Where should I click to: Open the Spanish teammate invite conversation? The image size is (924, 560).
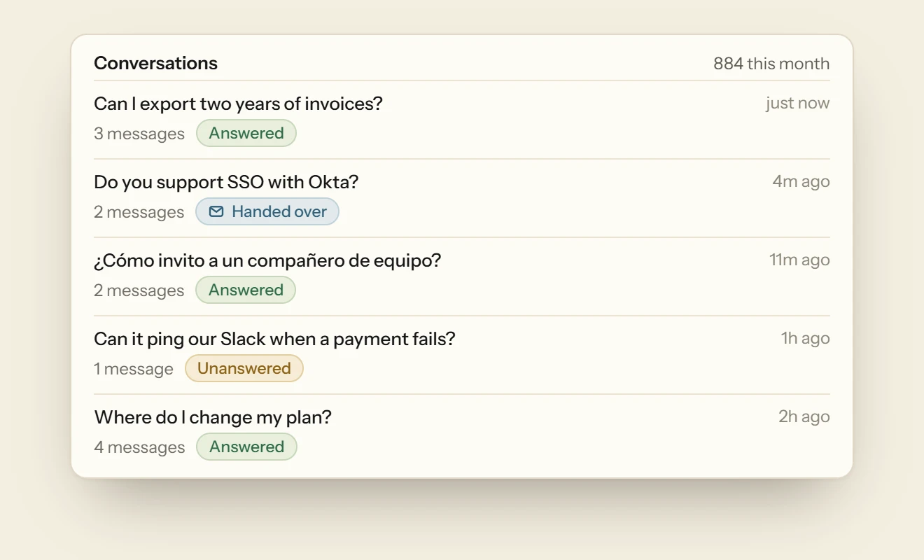(462, 276)
